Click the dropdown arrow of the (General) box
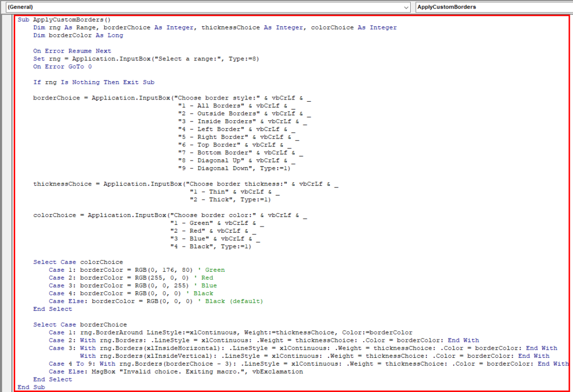Screen dimensions: 573x392 coord(406,7)
